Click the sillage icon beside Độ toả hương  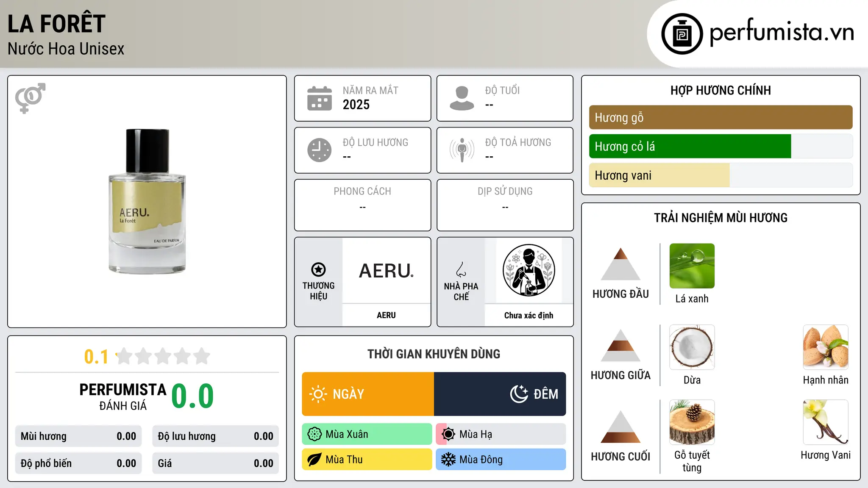[462, 150]
